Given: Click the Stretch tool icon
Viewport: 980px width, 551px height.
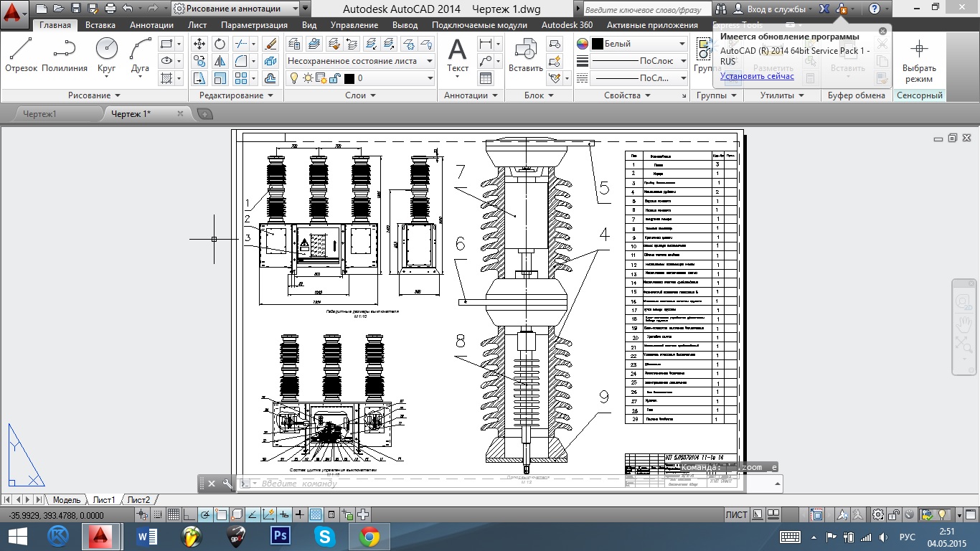Looking at the screenshot, I should pyautogui.click(x=199, y=78).
